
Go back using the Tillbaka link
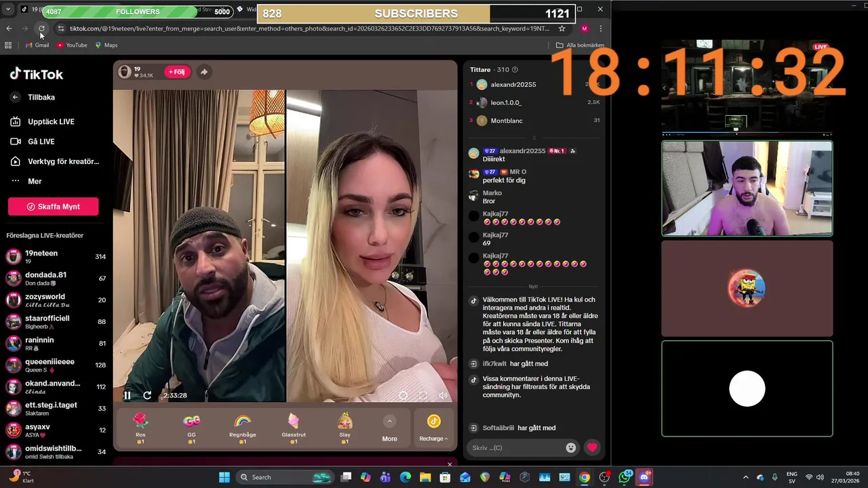click(x=41, y=97)
